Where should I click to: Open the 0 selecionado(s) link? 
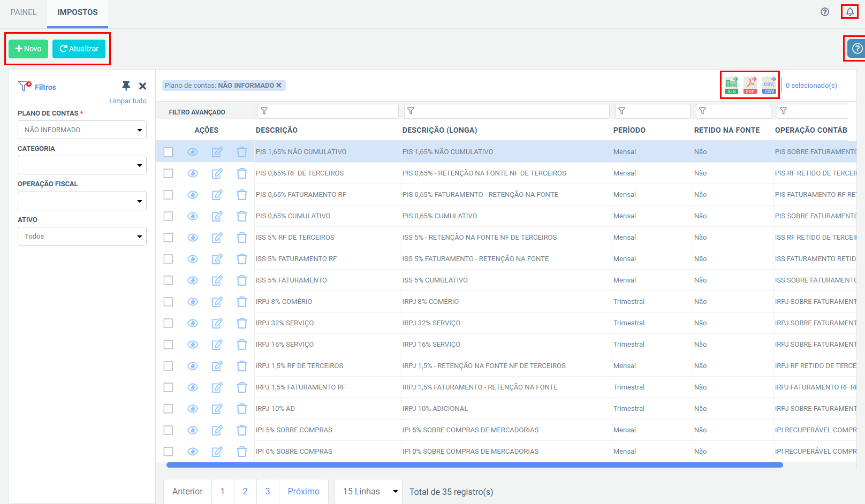point(811,85)
